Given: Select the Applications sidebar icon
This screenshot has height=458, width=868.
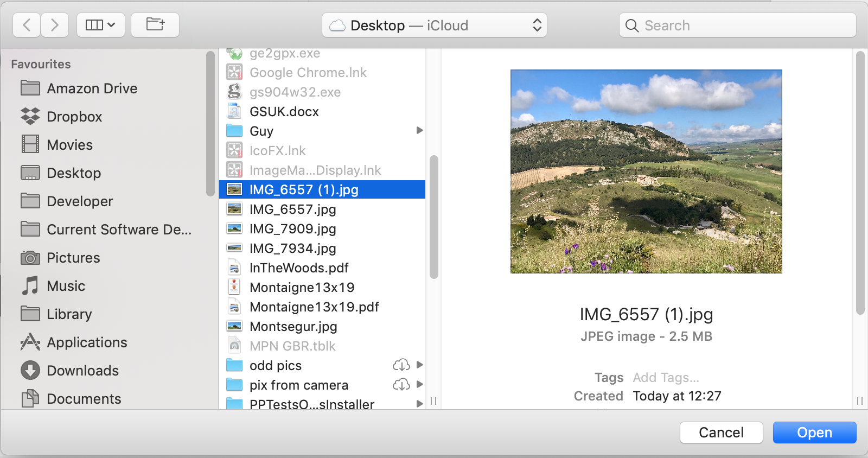Looking at the screenshot, I should click(x=30, y=342).
